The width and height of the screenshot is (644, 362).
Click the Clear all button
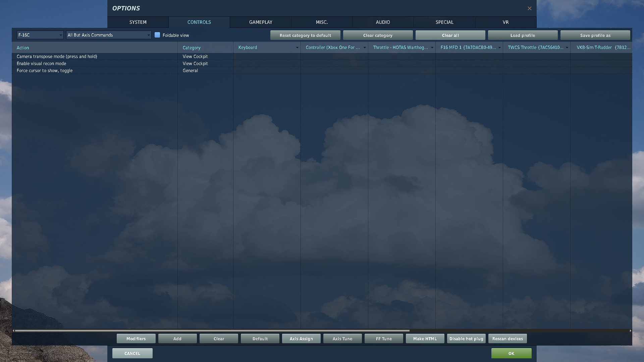tap(450, 35)
